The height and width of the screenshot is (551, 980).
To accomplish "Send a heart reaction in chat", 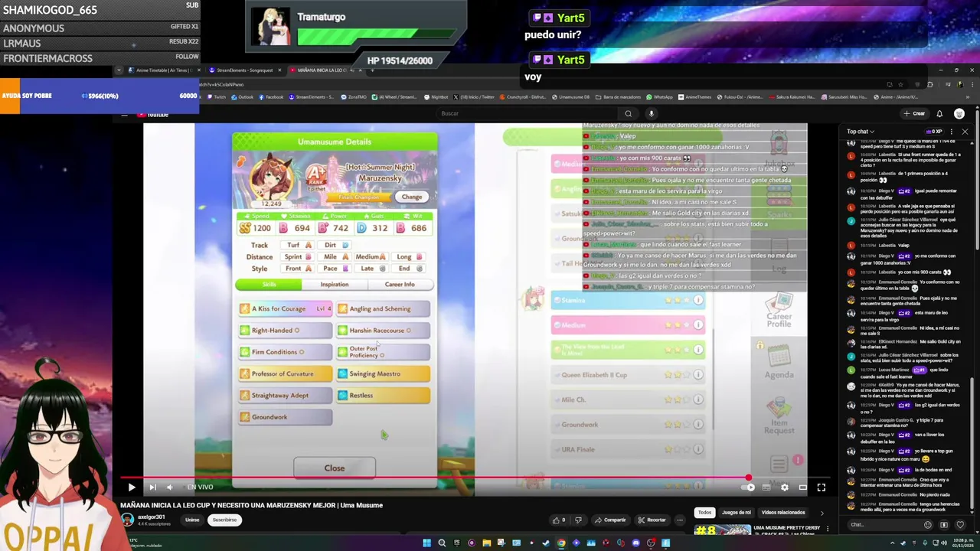I will [960, 525].
